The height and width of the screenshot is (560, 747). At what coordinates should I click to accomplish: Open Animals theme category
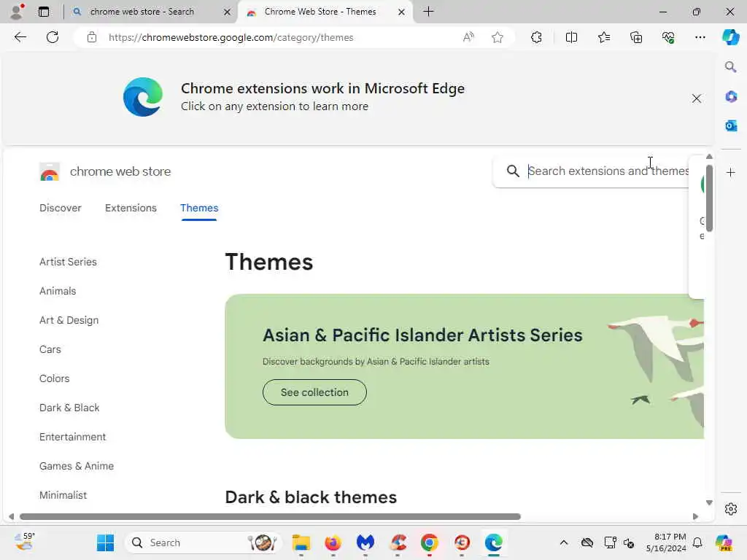pyautogui.click(x=58, y=291)
